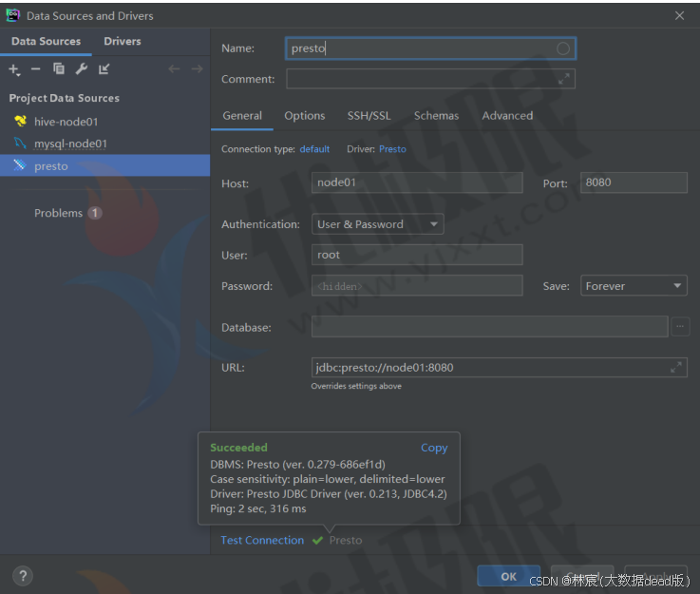Open the General tab

242,116
